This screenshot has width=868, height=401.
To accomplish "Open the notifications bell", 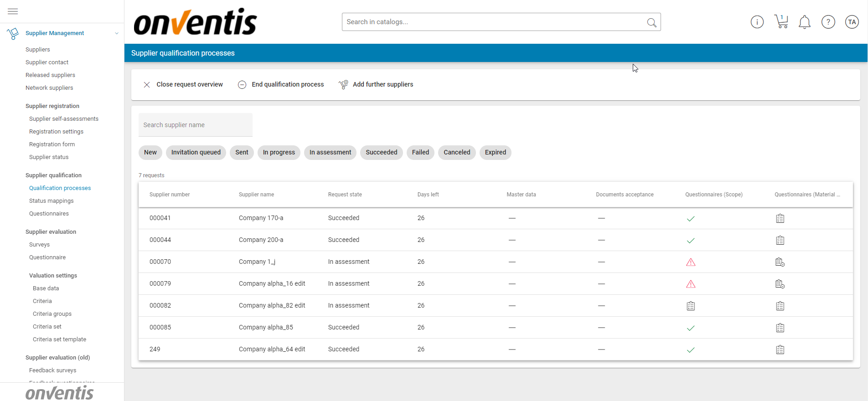I will [805, 22].
